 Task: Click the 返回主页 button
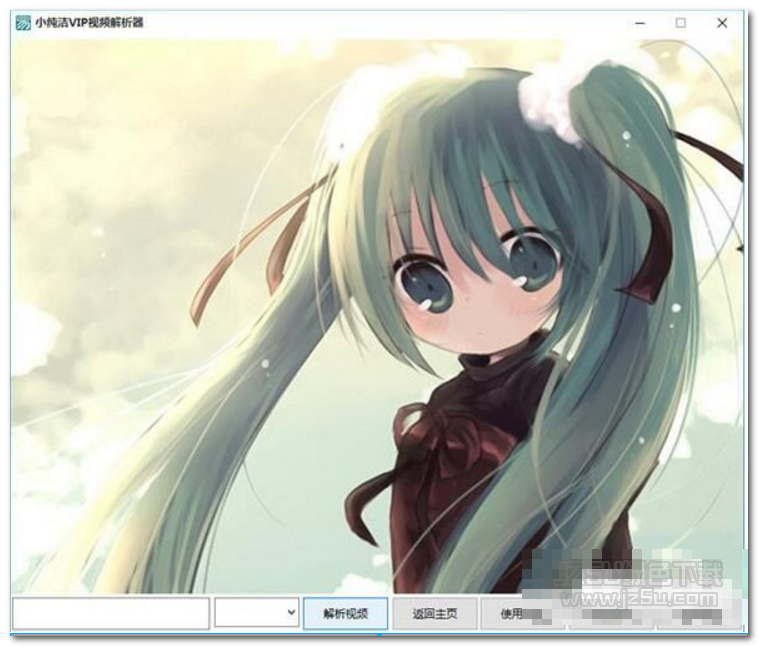[x=435, y=614]
